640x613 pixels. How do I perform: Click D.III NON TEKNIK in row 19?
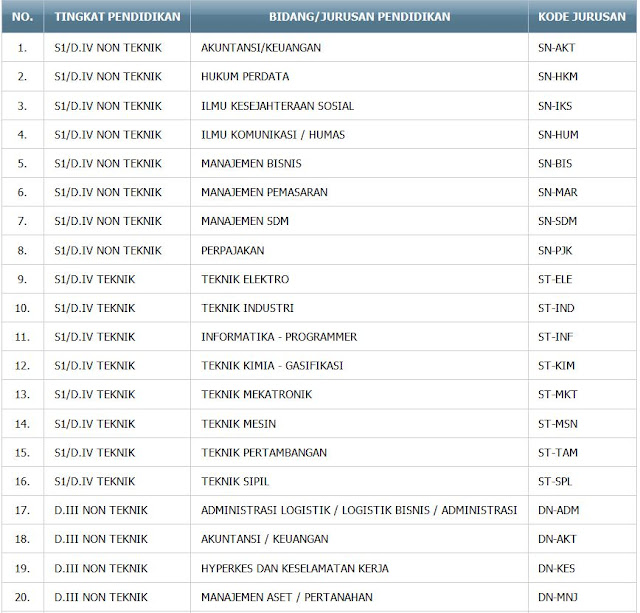pos(101,569)
